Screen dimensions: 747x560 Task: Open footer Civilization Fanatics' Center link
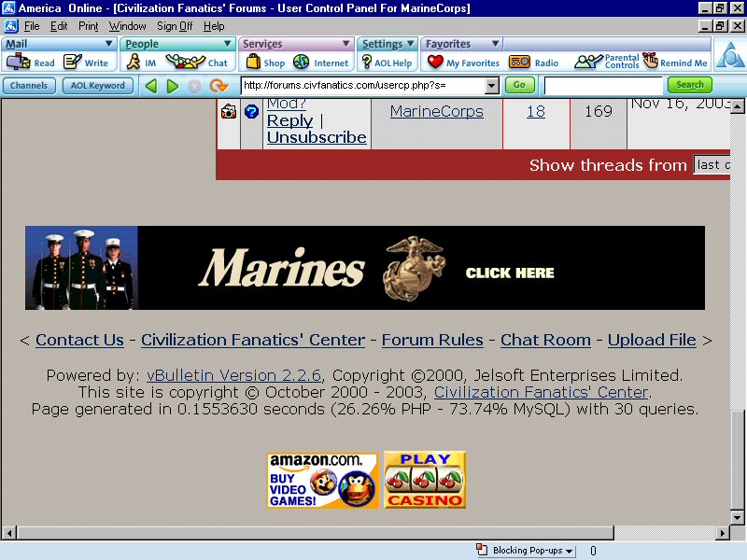tap(253, 340)
